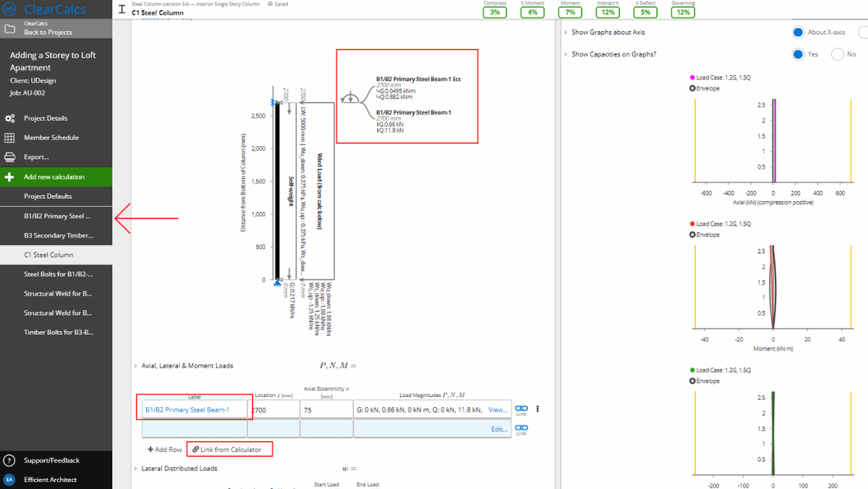Click the Member Schedule grid icon
Screen dimensions: 868x489
click(9, 137)
